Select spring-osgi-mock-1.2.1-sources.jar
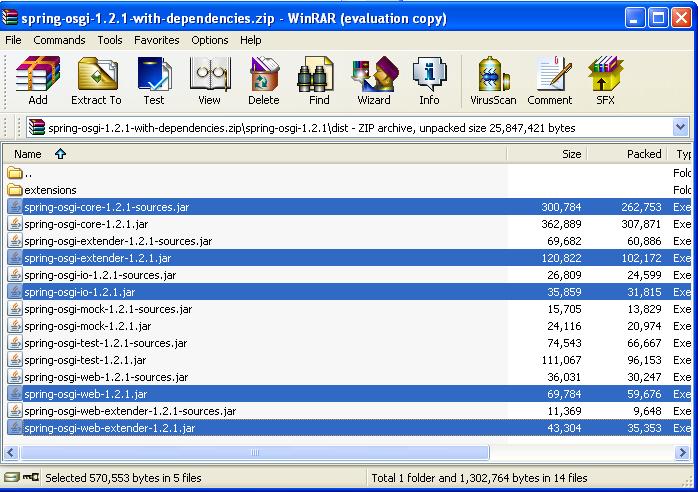 point(349,309)
